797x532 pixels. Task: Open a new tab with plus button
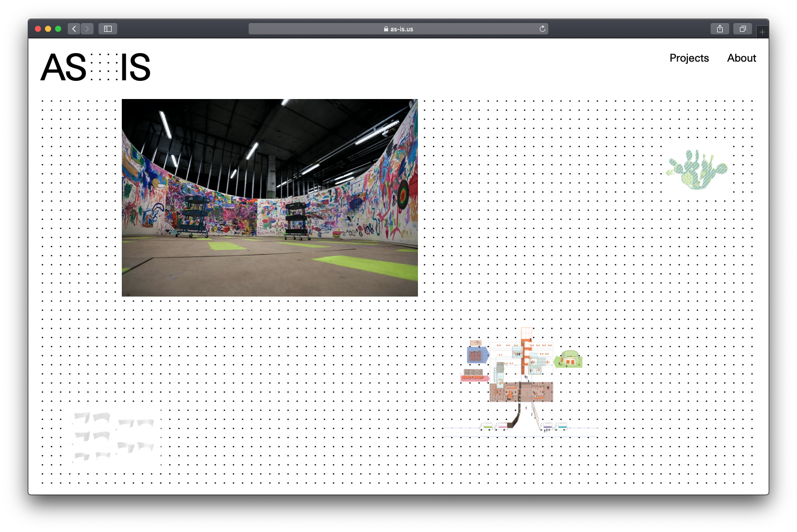[762, 32]
